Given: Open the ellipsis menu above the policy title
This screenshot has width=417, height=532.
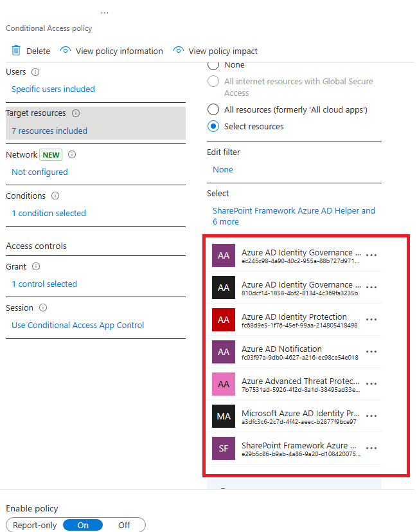Looking at the screenshot, I should 105,13.
